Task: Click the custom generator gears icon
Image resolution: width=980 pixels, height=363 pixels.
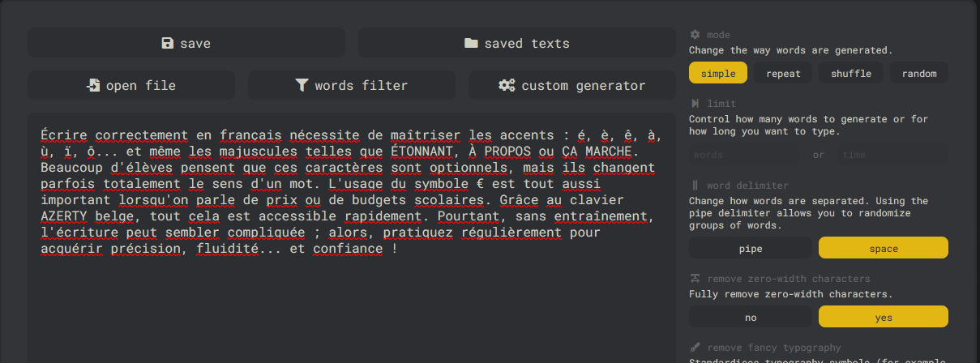Action: [x=507, y=85]
